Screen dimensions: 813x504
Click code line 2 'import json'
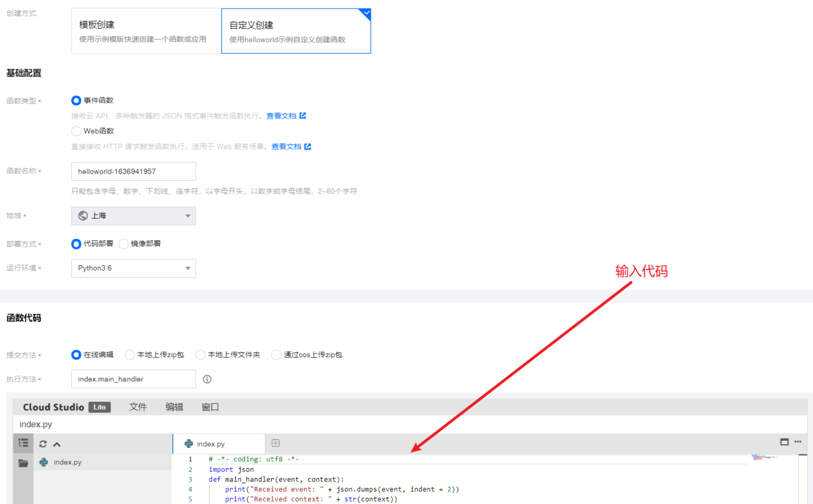(x=231, y=469)
